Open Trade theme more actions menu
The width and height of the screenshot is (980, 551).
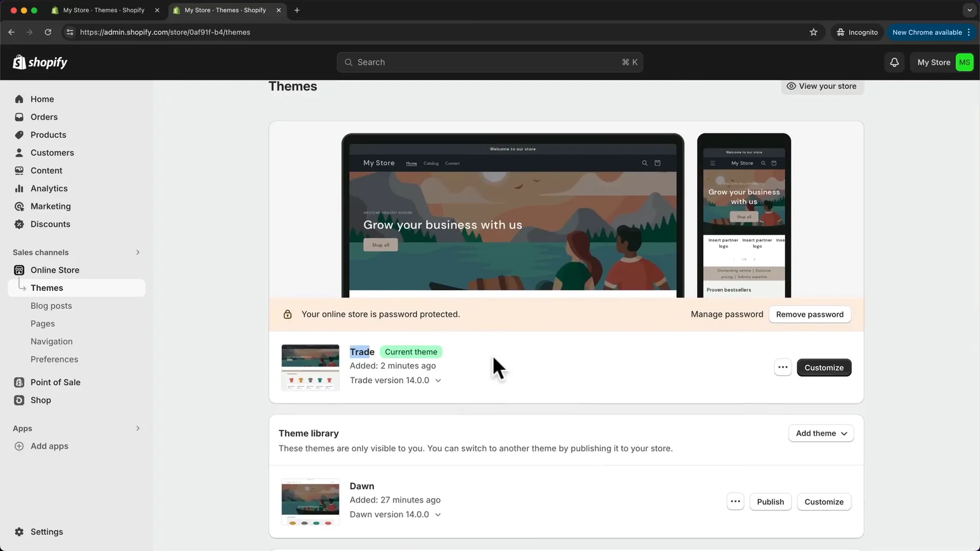(783, 367)
